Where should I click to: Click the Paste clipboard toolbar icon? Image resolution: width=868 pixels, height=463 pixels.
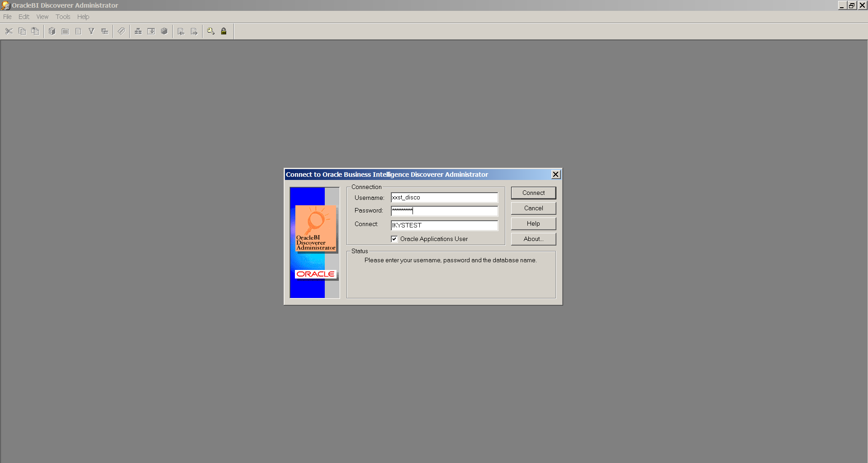click(35, 31)
